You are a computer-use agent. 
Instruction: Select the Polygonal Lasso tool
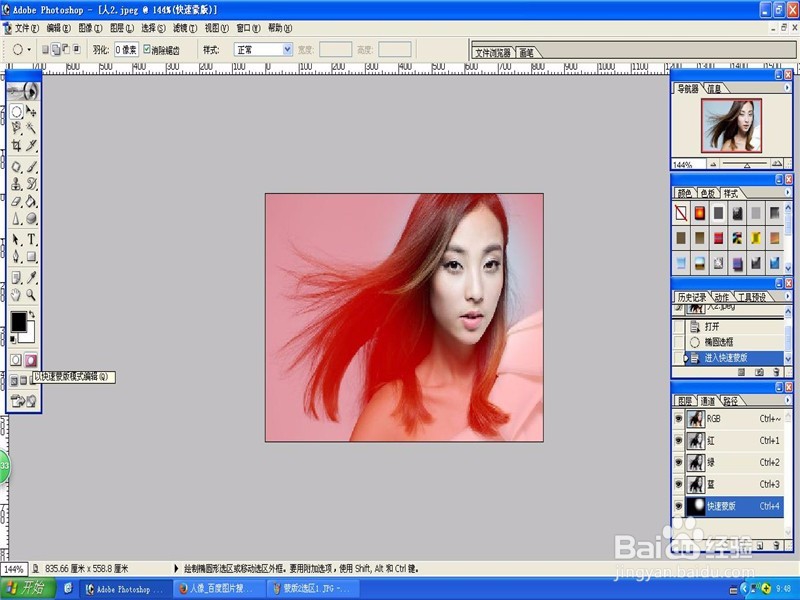click(16, 128)
